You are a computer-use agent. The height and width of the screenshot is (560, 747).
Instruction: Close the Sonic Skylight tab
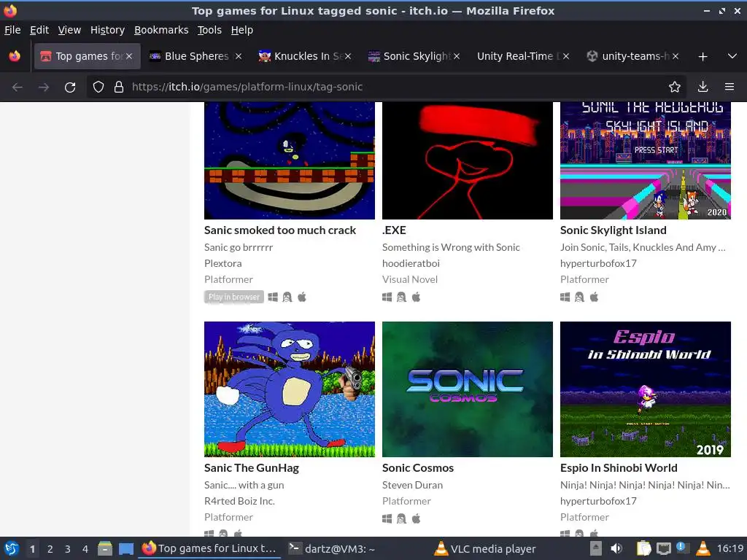pyautogui.click(x=457, y=56)
